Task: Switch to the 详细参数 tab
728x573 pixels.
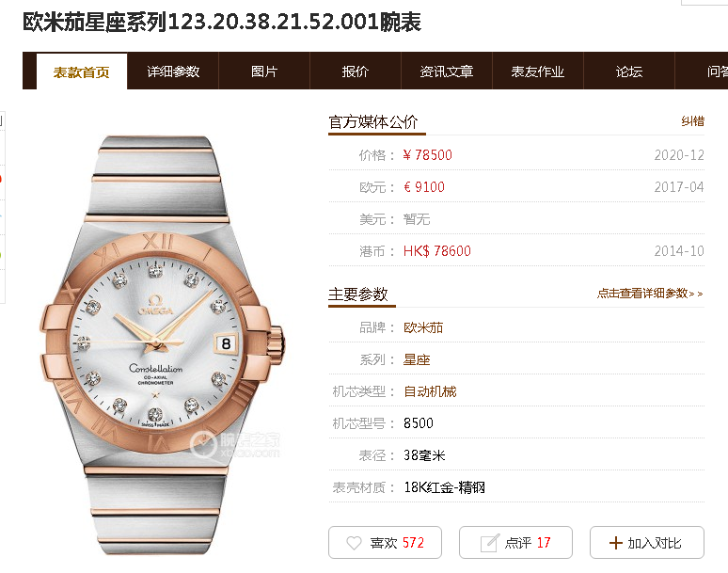Action: 173,72
